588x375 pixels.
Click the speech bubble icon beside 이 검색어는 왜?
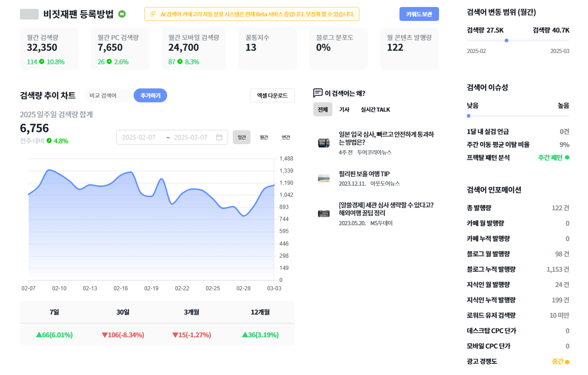(x=318, y=93)
